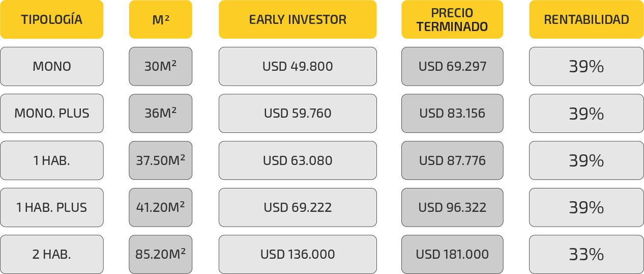Screen dimensions: 644x274
Task: Select the 2 HAB. typology cell
Action: coord(51,254)
